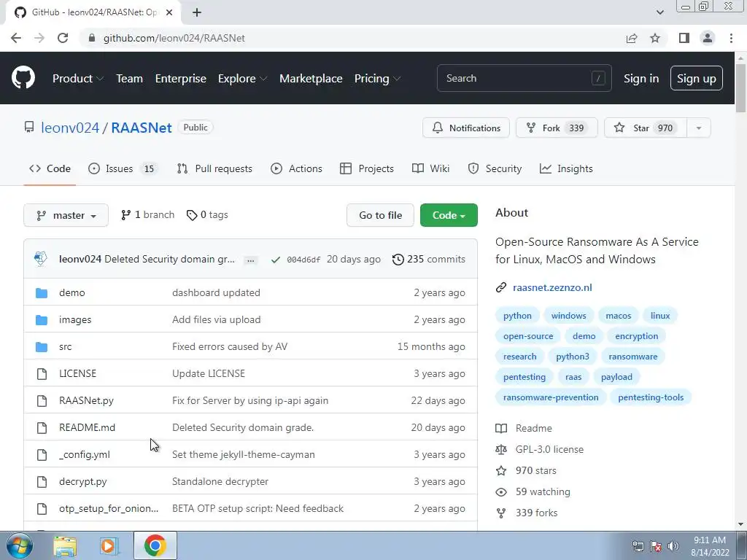Expand commit message ellipsis button
Viewport: 747px width, 560px height.
251,260
